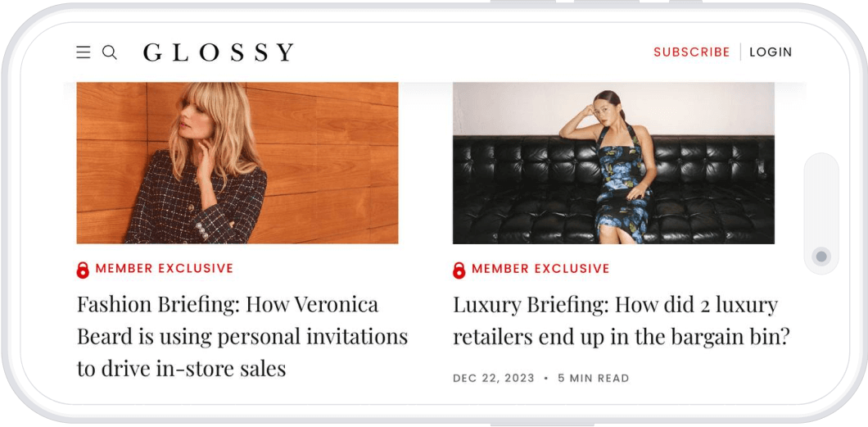Read the Fashion Briefing Veronica Beard headline
Image resolution: width=868 pixels, height=427 pixels.
click(x=242, y=336)
